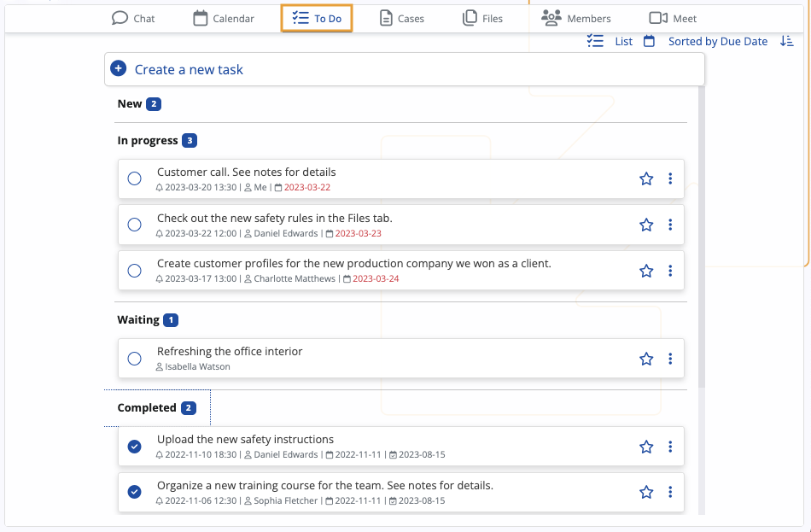Click the In progress count badge

(x=190, y=141)
